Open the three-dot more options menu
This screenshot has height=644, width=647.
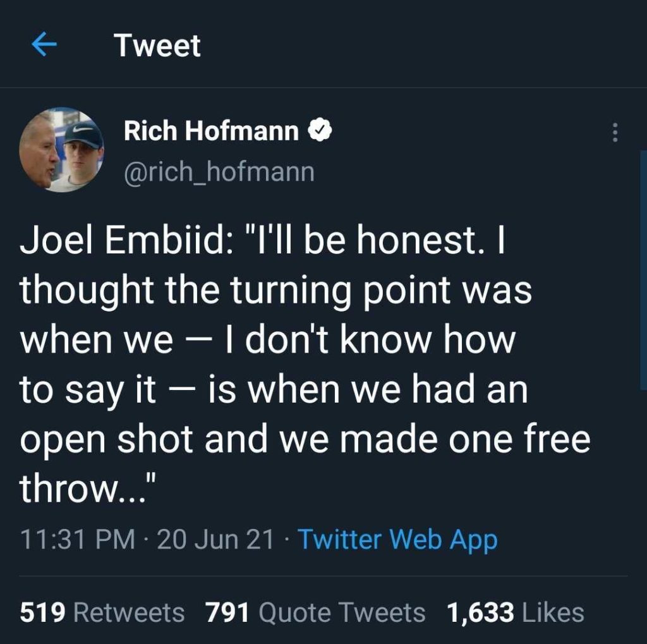pos(614,132)
